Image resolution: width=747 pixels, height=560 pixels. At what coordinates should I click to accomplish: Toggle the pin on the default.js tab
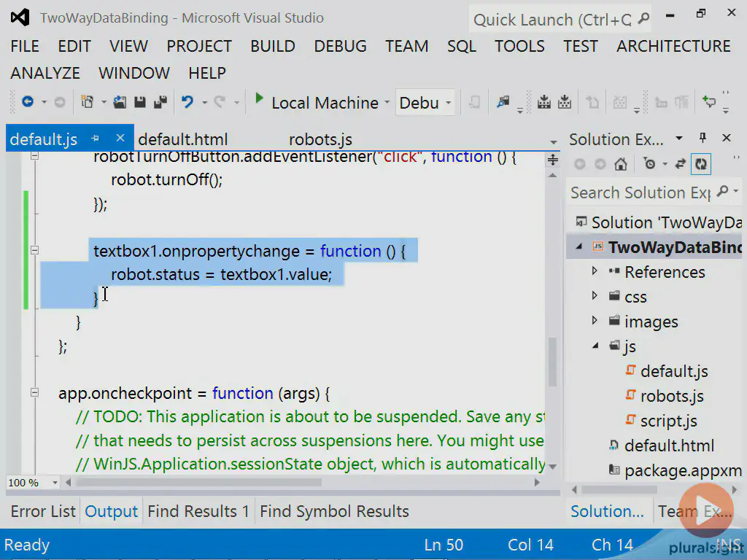coord(96,139)
